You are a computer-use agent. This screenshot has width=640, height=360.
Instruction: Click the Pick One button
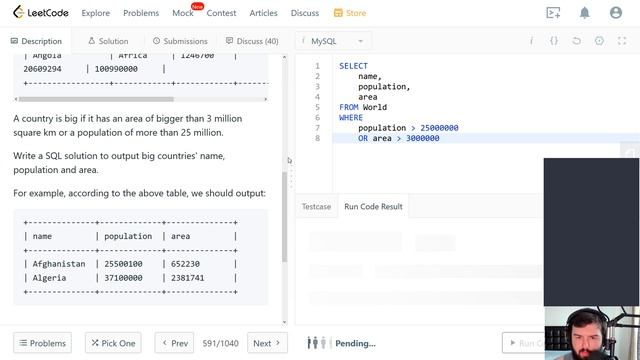[x=113, y=343]
